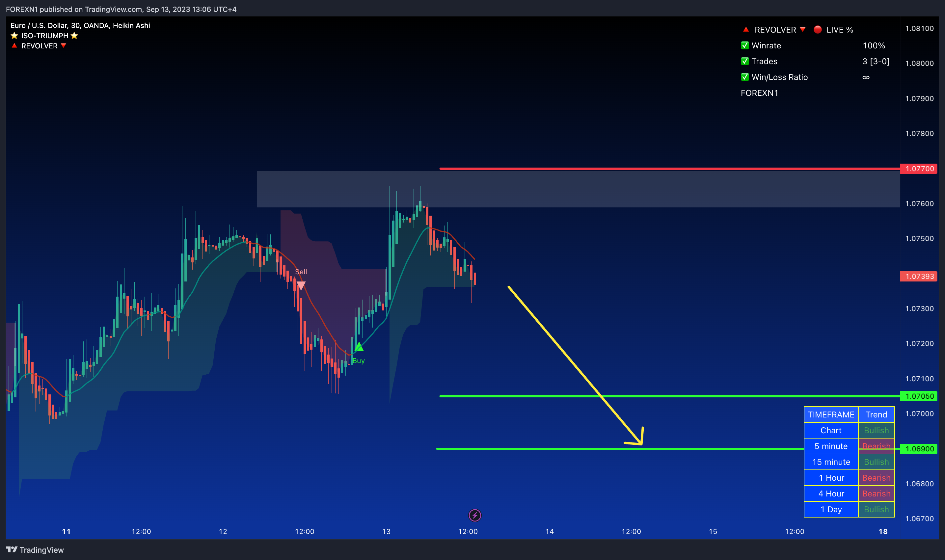The width and height of the screenshot is (945, 560).
Task: Click the 5 minute timeframe cell
Action: (831, 446)
